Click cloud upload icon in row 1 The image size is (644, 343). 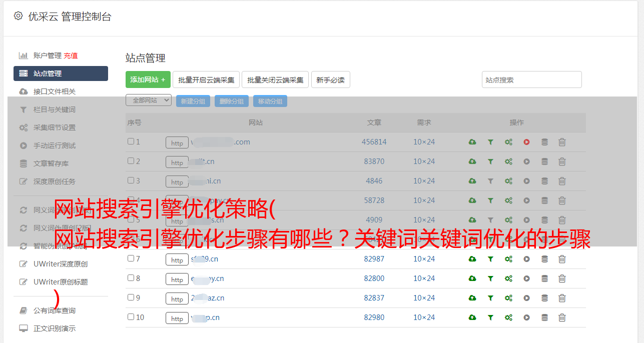(472, 142)
